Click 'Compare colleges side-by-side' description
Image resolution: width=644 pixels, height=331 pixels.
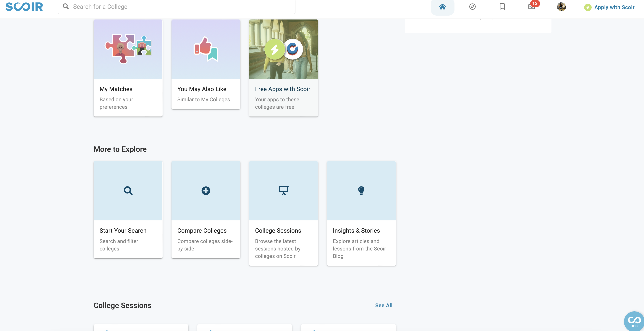coord(205,245)
